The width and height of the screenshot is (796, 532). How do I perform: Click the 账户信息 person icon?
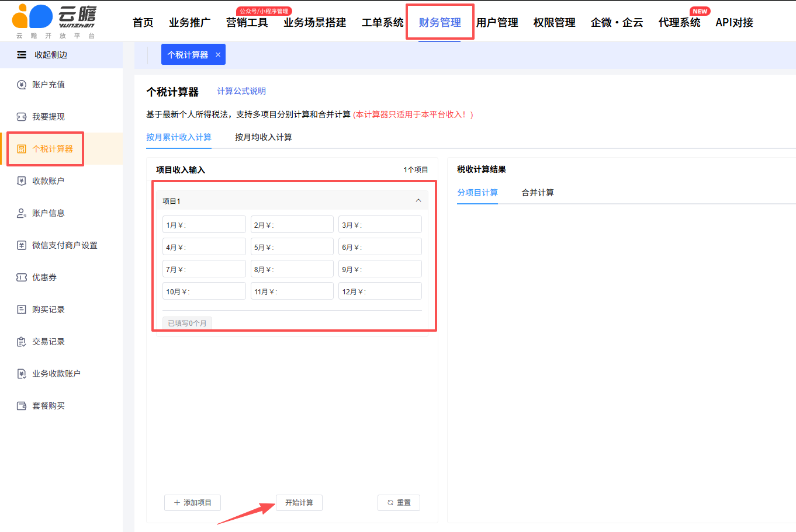(22, 213)
